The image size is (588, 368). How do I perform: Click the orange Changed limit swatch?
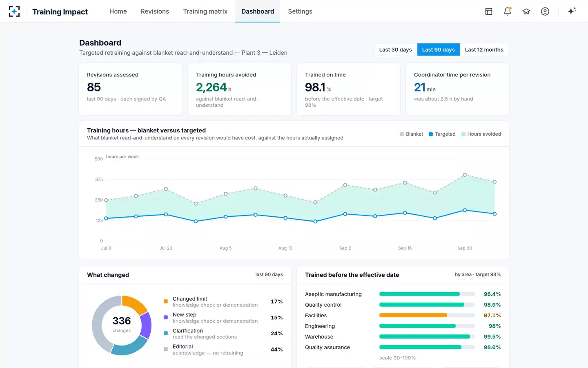pos(166,301)
